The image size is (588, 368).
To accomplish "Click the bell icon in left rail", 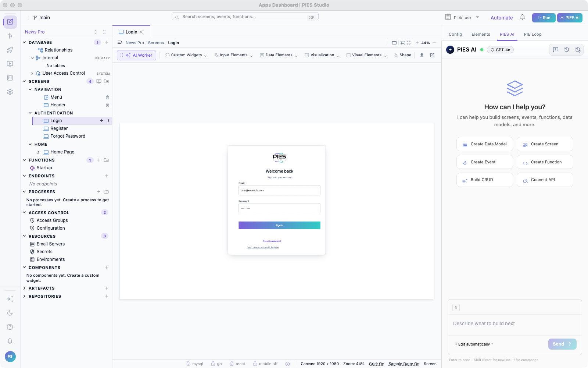I will pos(10,341).
